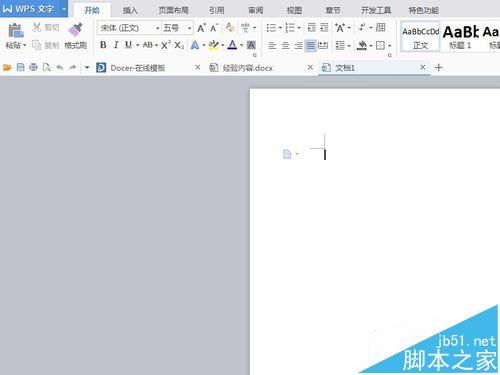The width and height of the screenshot is (500, 375).
Task: Apply superscript X² formatting
Action: [166, 45]
